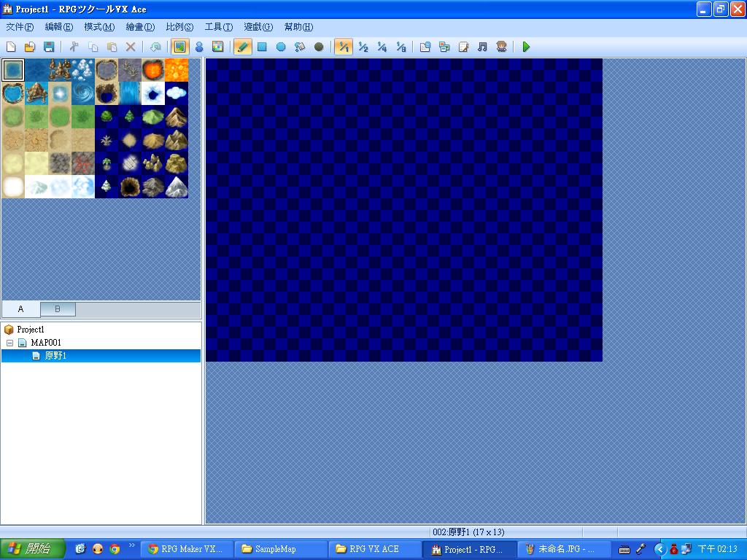Screen dimensions: 747x560
Task: Open the 文件(F) menu
Action: pos(20,27)
